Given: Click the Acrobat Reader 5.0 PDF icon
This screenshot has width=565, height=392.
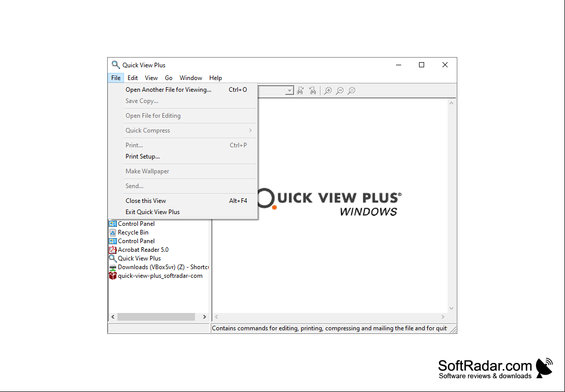Looking at the screenshot, I should [113, 250].
